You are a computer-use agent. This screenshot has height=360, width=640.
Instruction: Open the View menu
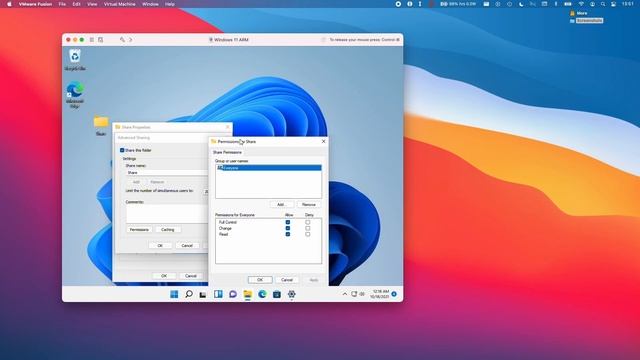click(92, 4)
